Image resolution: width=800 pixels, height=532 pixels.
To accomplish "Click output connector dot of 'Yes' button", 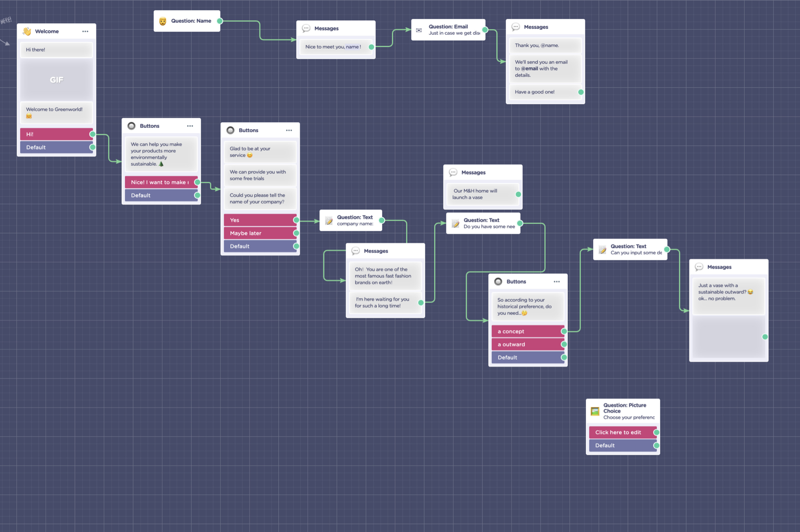I will [x=296, y=220].
